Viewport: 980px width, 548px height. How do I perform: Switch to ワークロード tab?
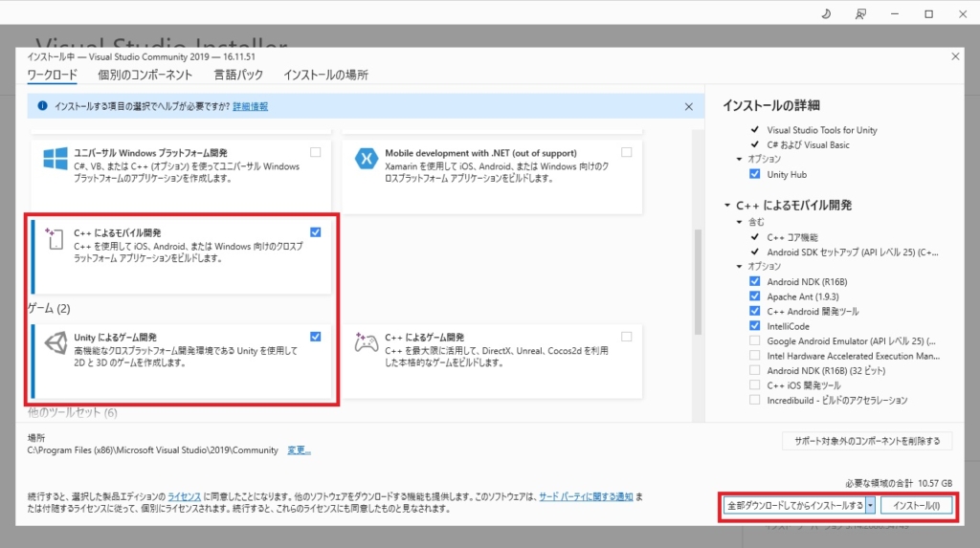52,75
